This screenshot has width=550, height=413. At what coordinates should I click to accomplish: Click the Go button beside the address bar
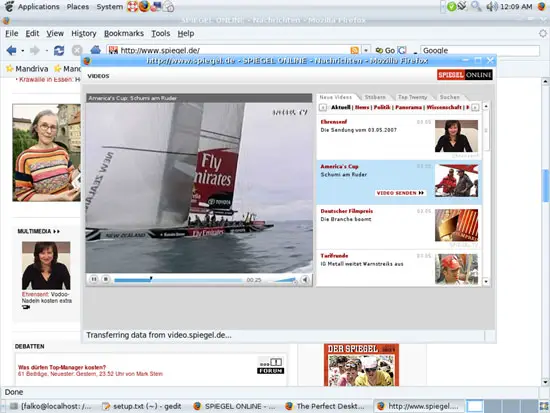point(385,51)
